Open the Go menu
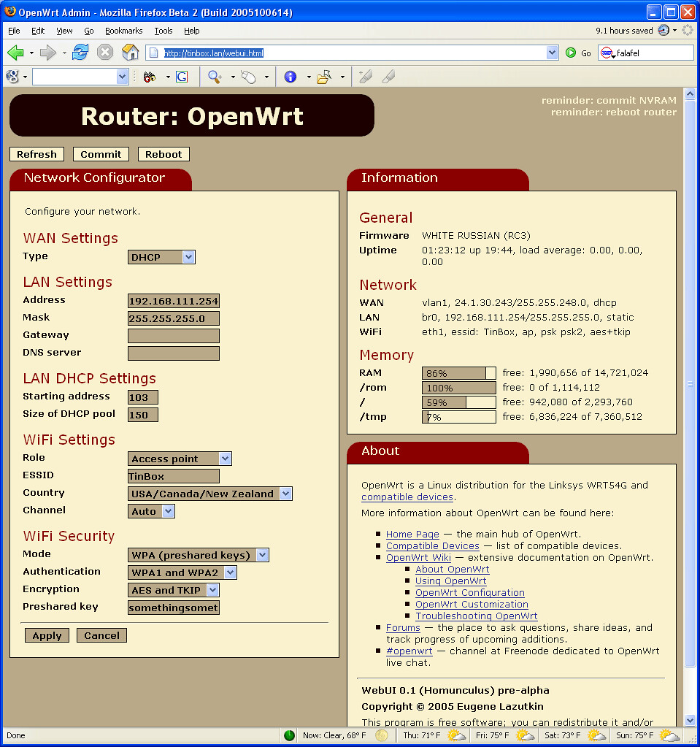 89,31
